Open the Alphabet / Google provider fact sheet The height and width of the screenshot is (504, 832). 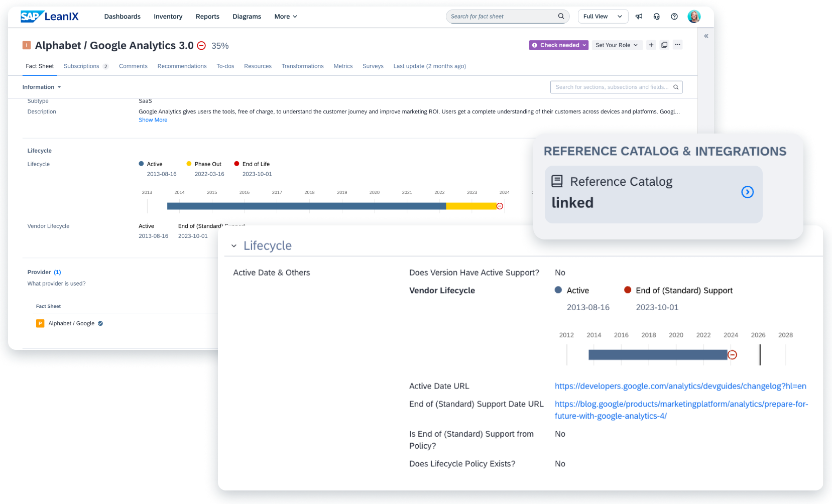(x=70, y=323)
